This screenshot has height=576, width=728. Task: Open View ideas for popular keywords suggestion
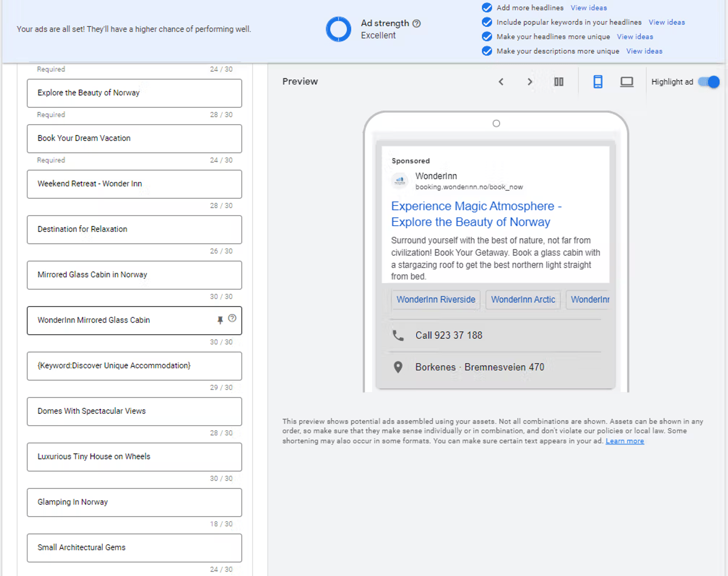pos(667,22)
